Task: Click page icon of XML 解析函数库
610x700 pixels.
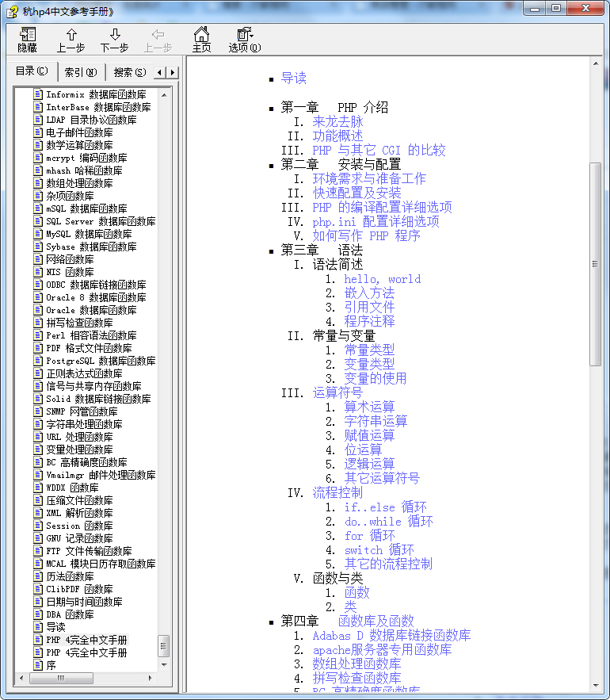Action: coord(38,513)
